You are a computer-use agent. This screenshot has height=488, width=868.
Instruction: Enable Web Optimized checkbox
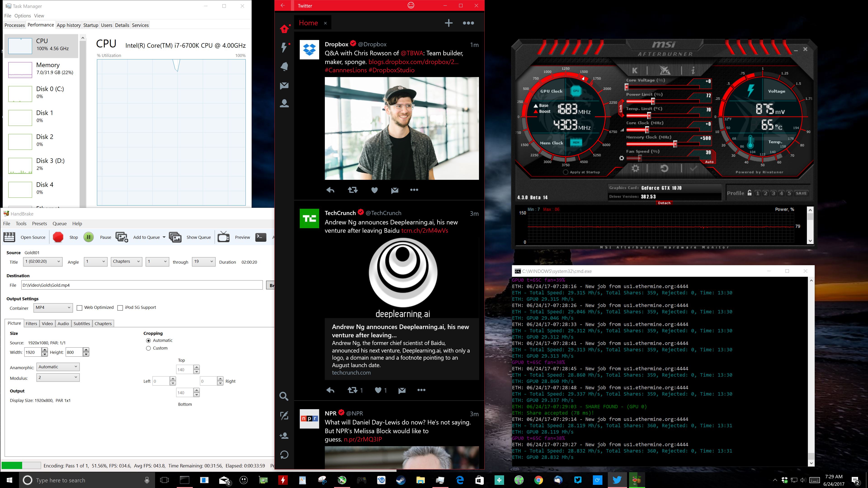(x=80, y=308)
